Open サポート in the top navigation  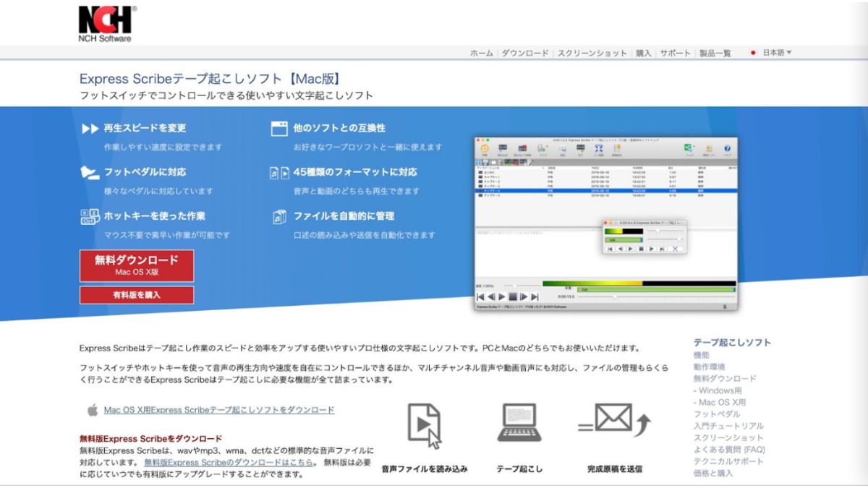(x=676, y=53)
